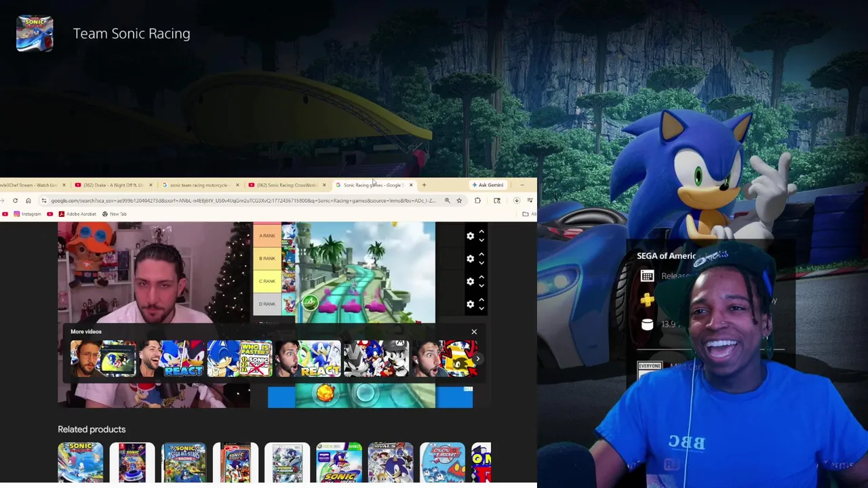
Task: Move the A RANK row up
Action: [481, 232]
